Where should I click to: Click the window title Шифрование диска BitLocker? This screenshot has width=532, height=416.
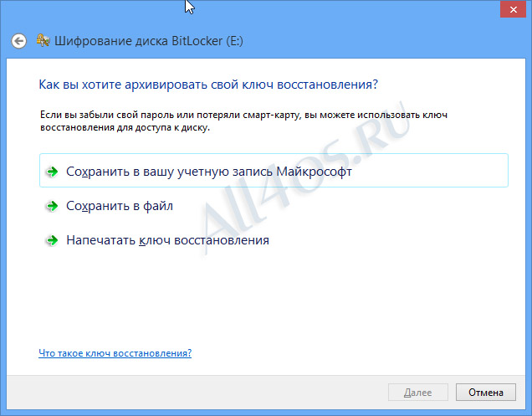click(149, 41)
